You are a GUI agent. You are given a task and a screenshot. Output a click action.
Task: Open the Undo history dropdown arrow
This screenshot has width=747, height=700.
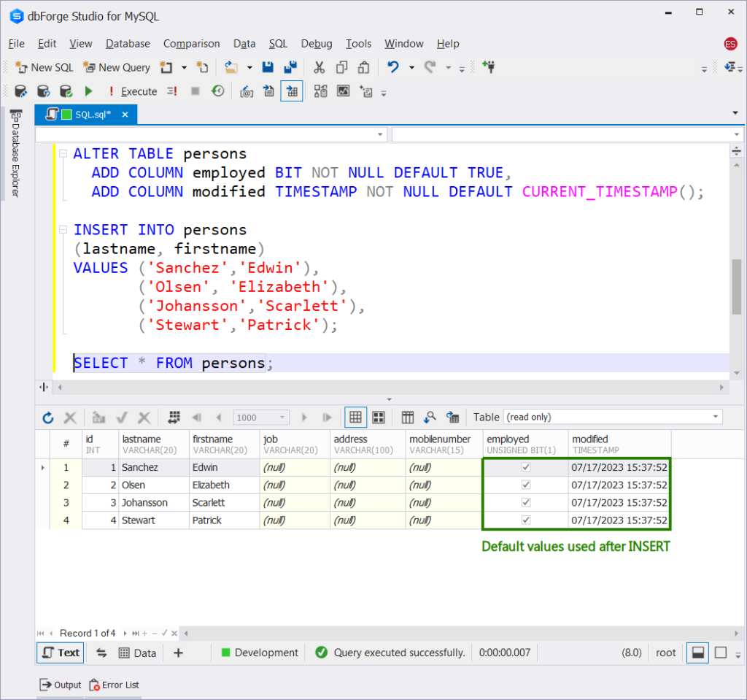coord(411,68)
